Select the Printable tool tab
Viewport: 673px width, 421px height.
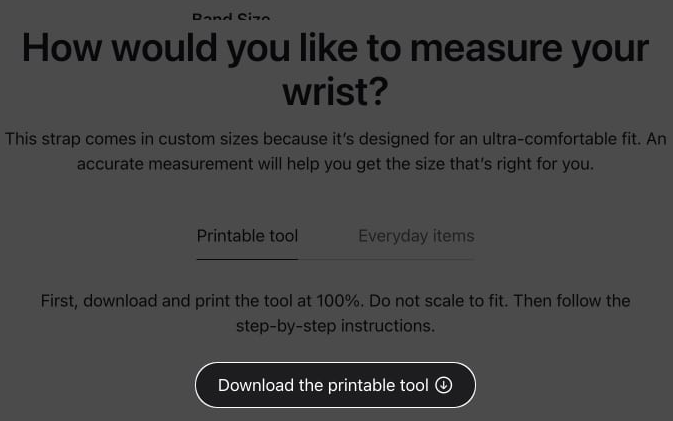(247, 236)
